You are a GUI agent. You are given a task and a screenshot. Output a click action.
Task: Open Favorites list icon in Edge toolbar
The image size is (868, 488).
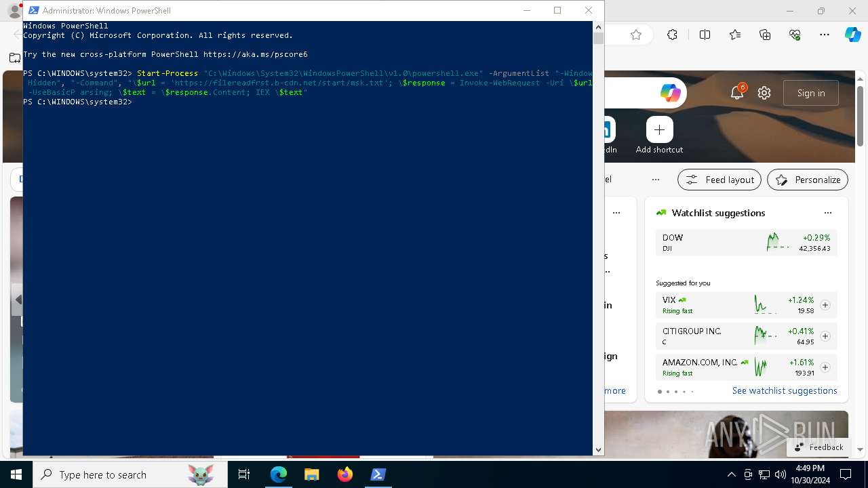735,35
